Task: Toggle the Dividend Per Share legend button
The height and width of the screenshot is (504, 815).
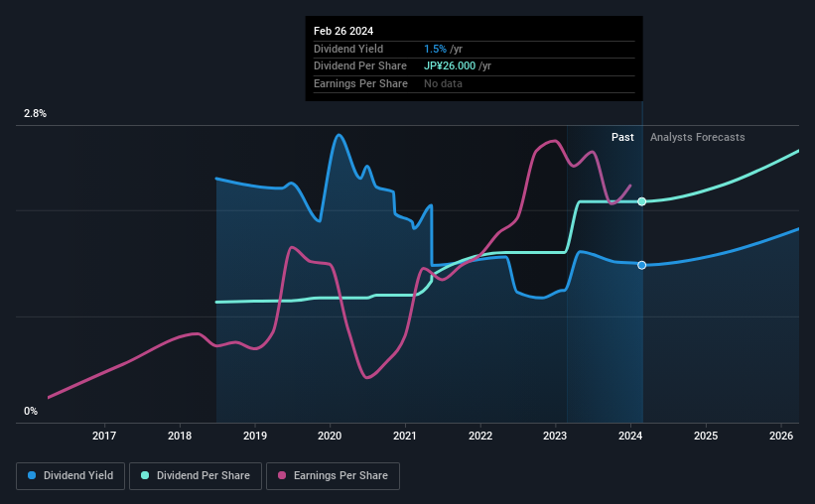Action: click(196, 476)
